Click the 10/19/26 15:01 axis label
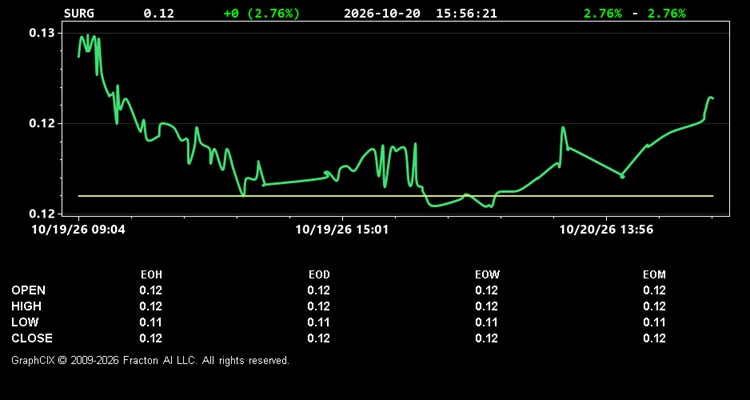The image size is (750, 400). (x=342, y=230)
